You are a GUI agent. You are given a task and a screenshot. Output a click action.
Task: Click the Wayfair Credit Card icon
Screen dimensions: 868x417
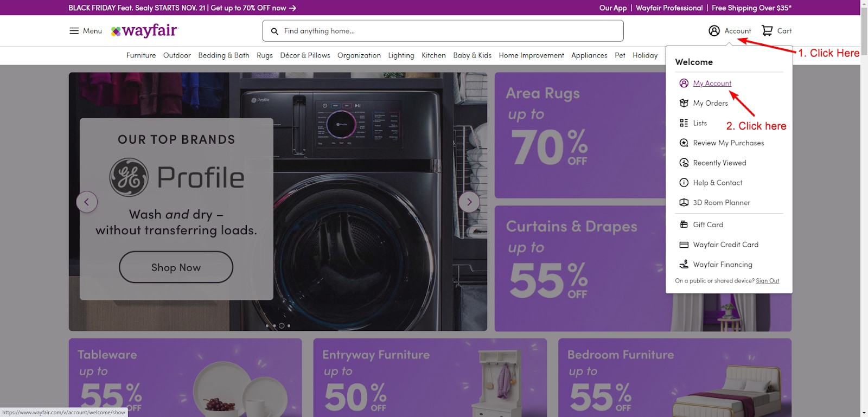pyautogui.click(x=684, y=245)
